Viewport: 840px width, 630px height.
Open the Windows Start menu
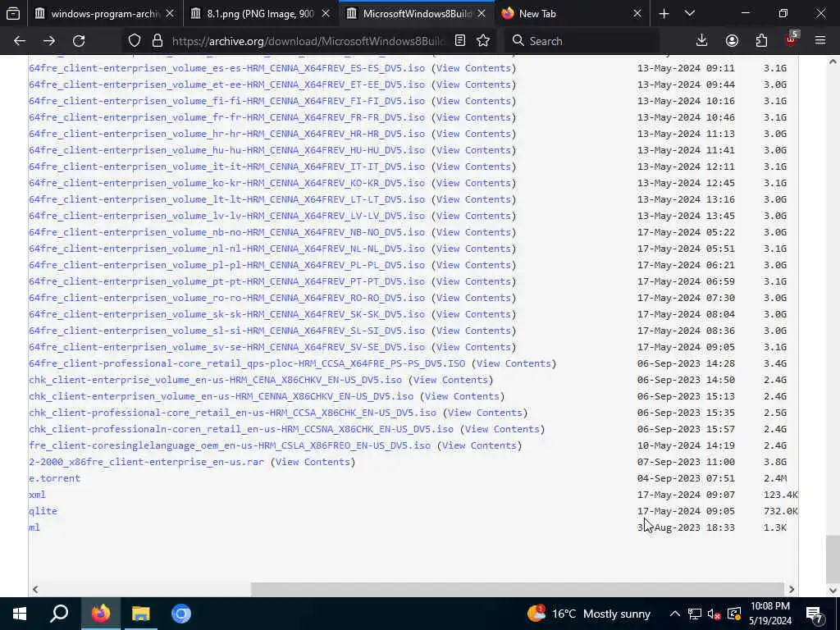(x=20, y=614)
